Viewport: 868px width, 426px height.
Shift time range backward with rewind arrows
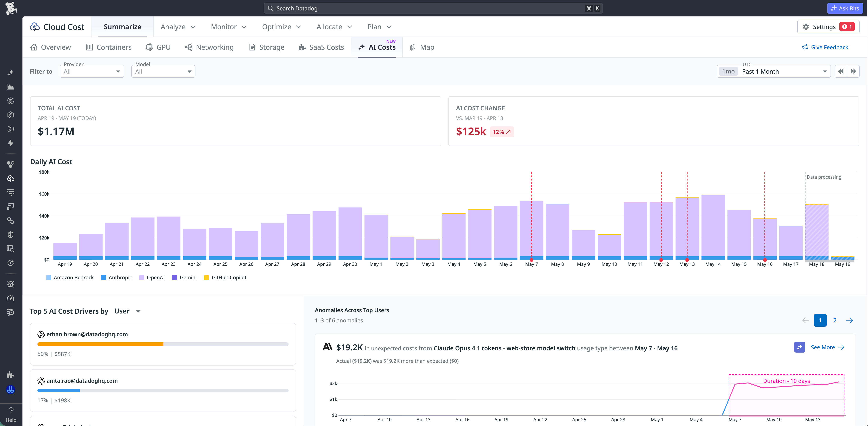841,71
